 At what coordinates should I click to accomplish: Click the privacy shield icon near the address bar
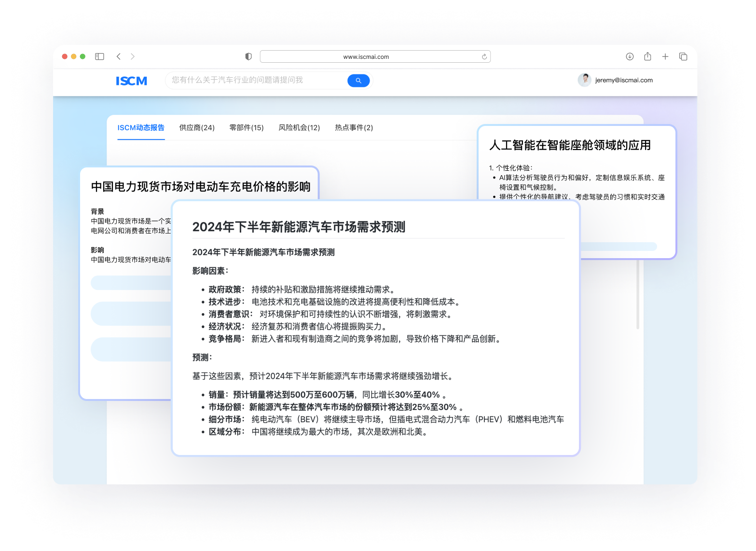point(248,56)
